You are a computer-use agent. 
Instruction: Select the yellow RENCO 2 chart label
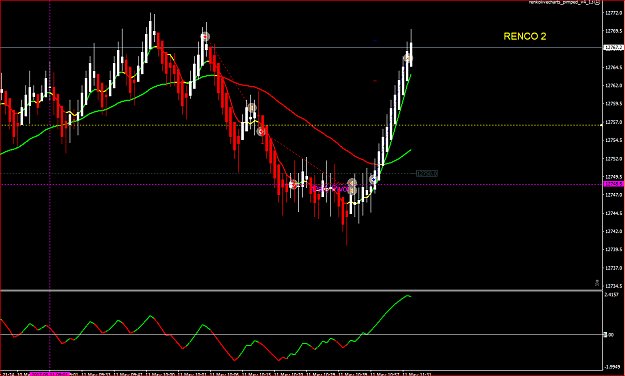point(525,36)
